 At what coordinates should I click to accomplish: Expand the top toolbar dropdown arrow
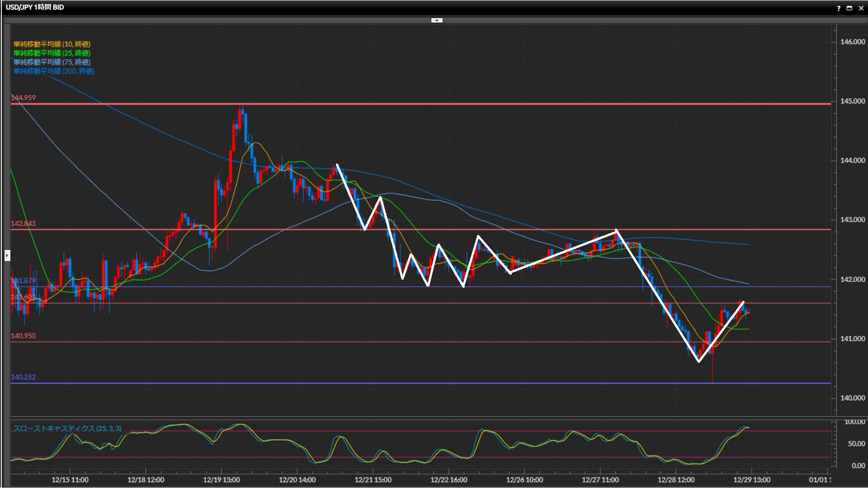[x=437, y=20]
